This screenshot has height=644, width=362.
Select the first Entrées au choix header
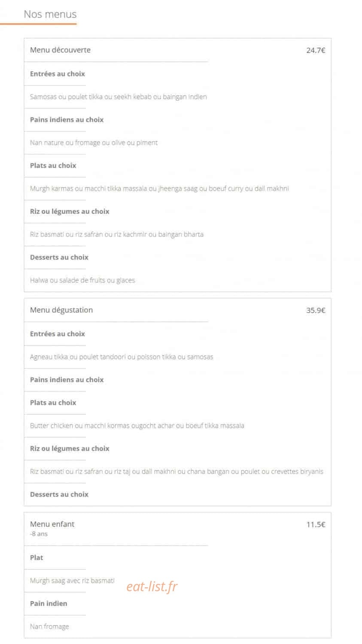click(x=58, y=74)
